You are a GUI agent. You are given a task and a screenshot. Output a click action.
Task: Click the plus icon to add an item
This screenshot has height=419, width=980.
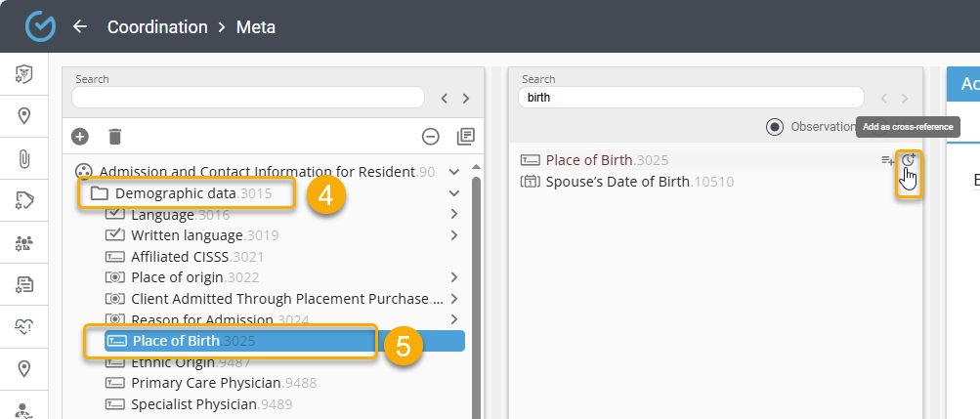coord(80,137)
